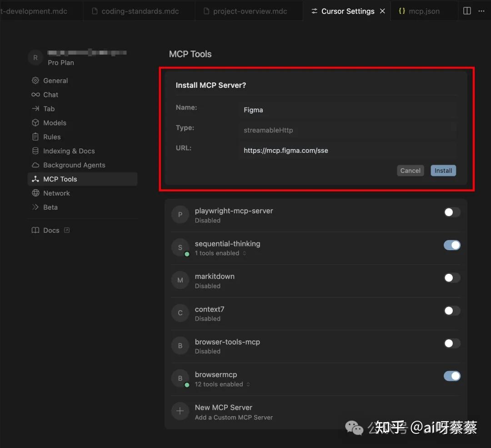The image size is (491, 448).
Task: Enable the playwright-mcp-server toggle
Action: (x=451, y=212)
